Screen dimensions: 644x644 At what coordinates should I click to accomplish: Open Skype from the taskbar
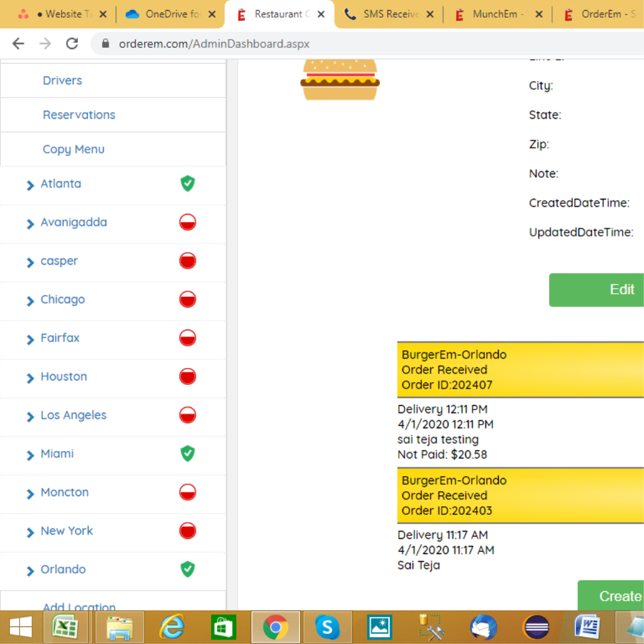[327, 626]
